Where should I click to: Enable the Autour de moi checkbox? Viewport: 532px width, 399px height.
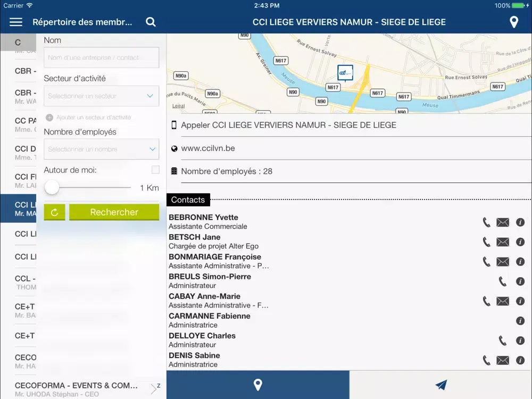click(x=155, y=170)
